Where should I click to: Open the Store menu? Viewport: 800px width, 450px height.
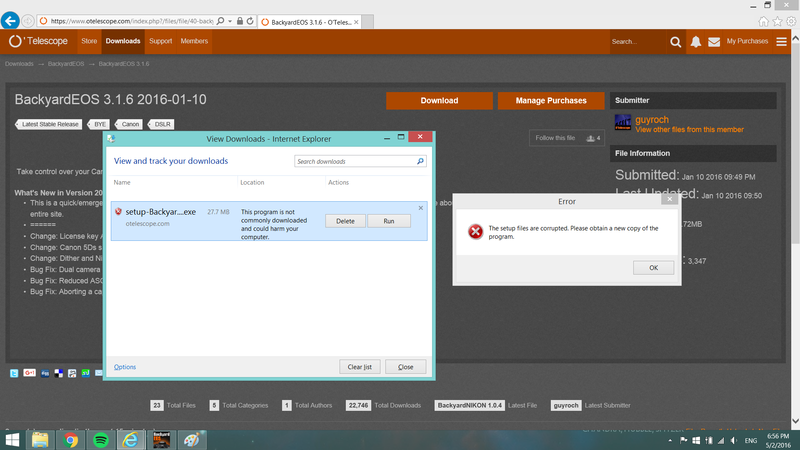(x=89, y=41)
